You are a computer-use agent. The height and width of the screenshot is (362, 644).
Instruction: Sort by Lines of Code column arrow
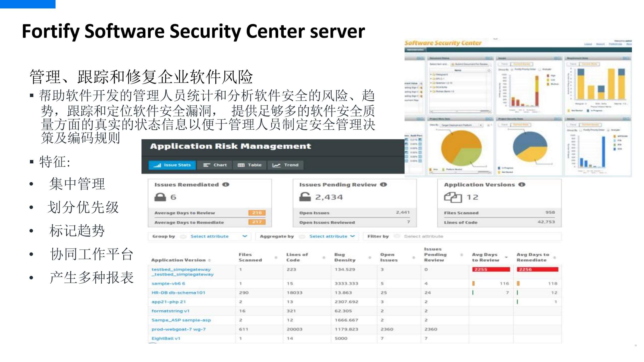pyautogui.click(x=324, y=257)
